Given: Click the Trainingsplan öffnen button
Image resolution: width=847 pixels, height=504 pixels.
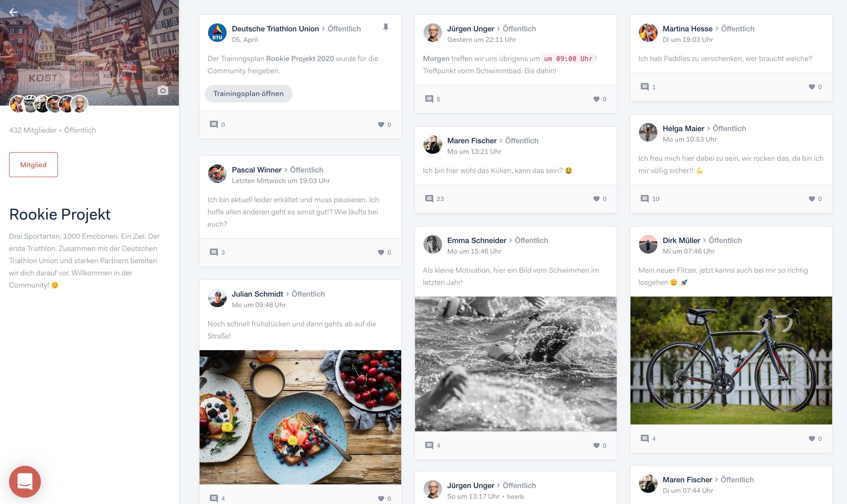Looking at the screenshot, I should click(x=248, y=94).
